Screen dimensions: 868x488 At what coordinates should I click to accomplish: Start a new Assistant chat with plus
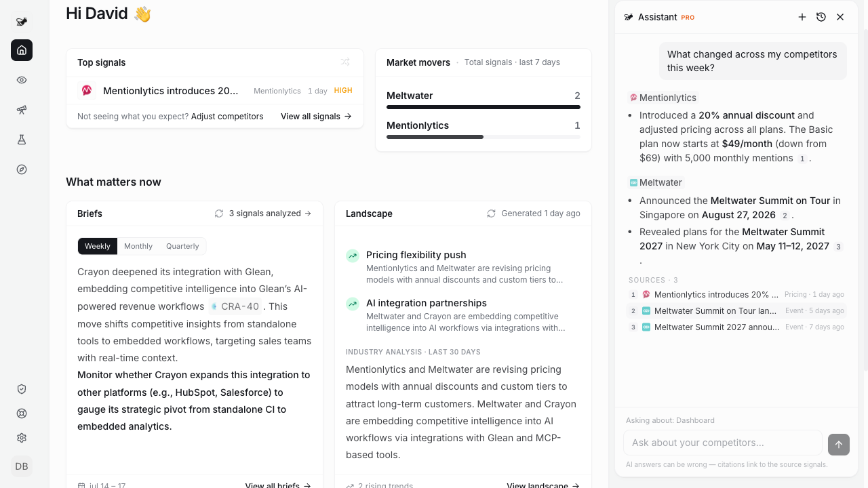coord(802,17)
